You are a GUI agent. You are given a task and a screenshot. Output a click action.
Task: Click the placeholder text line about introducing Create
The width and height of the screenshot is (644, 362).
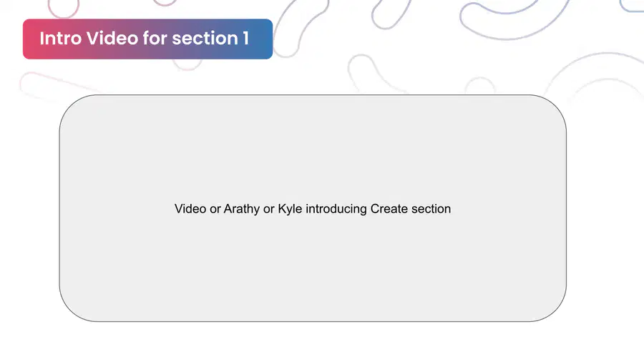(x=313, y=209)
